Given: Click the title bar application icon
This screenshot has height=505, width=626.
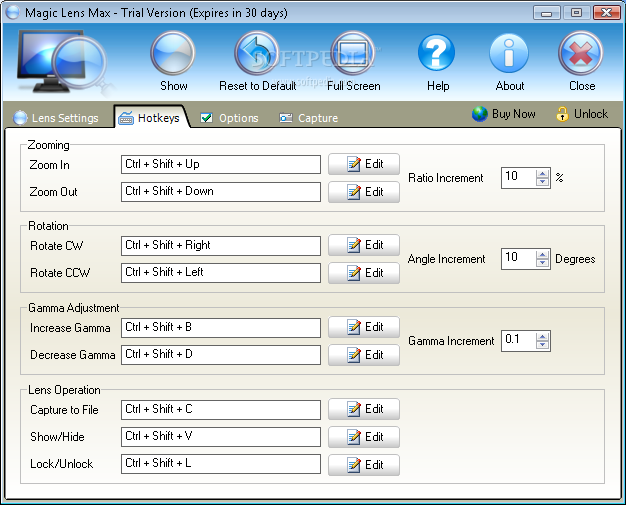Looking at the screenshot, I should pyautogui.click(x=13, y=13).
